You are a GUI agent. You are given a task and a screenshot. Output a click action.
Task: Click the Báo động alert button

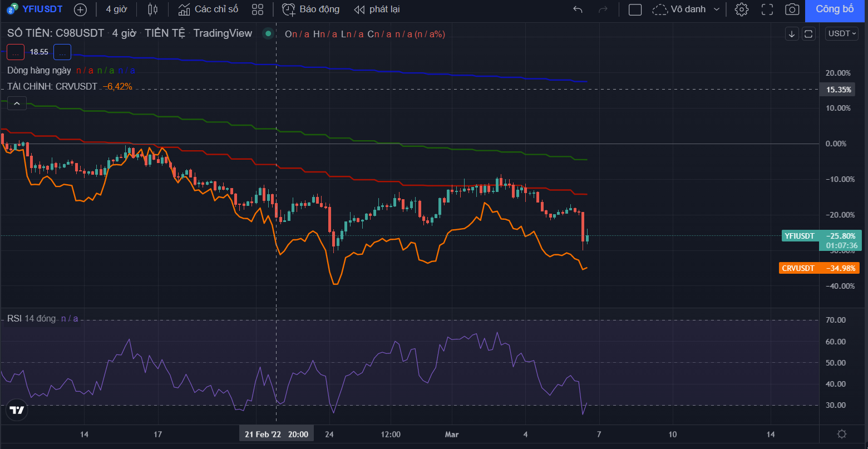(x=310, y=9)
